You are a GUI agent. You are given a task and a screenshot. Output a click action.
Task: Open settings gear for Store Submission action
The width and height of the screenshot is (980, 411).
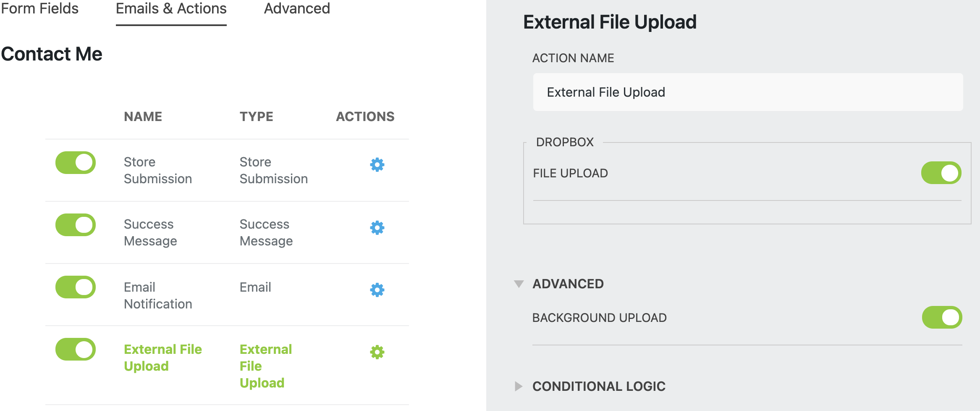coord(377,166)
